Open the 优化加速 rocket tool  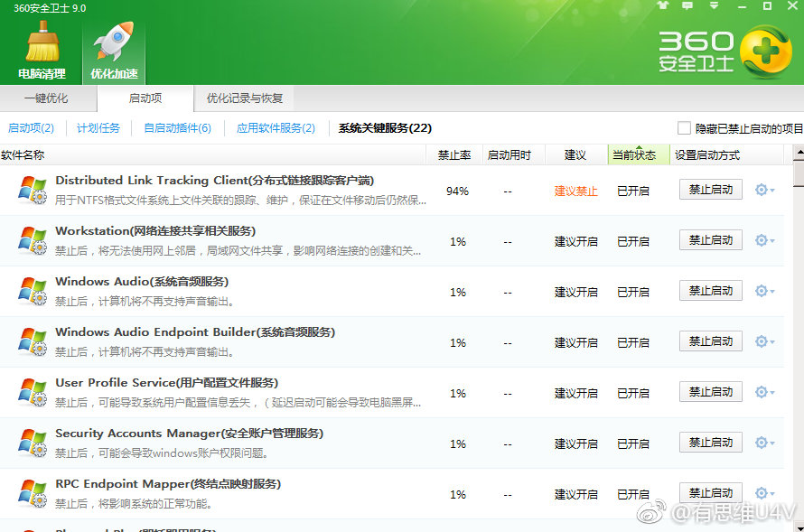tap(114, 51)
